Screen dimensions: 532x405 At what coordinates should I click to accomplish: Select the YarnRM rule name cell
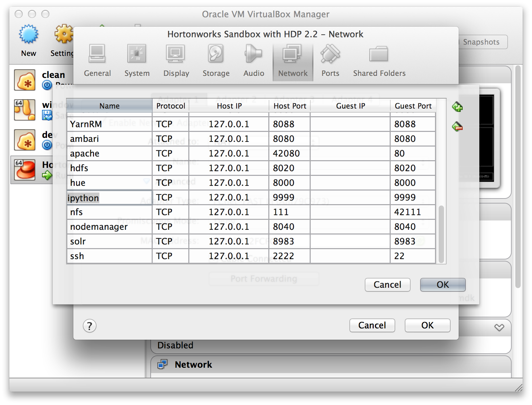click(109, 124)
